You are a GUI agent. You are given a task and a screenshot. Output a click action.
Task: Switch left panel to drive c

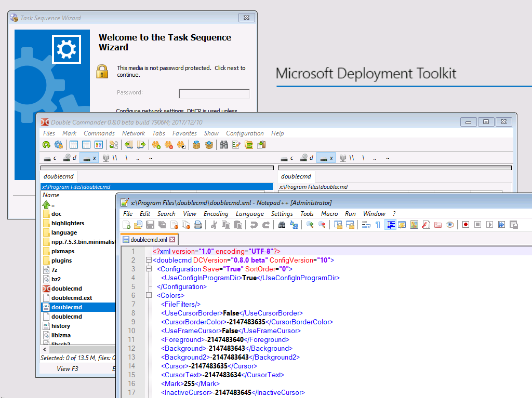click(x=50, y=158)
